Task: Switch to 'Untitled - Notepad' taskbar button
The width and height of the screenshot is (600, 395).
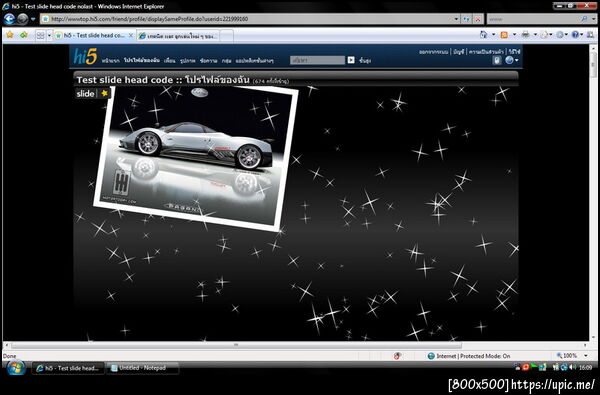Action: coord(142,368)
